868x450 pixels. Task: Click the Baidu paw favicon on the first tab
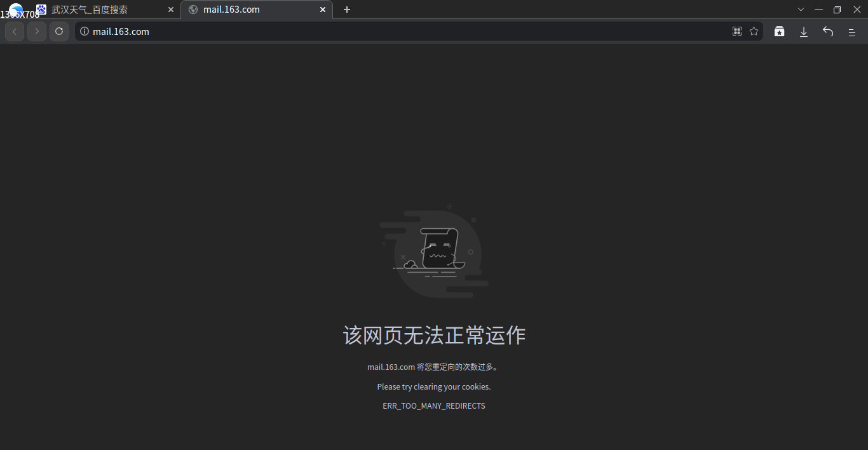coord(42,9)
